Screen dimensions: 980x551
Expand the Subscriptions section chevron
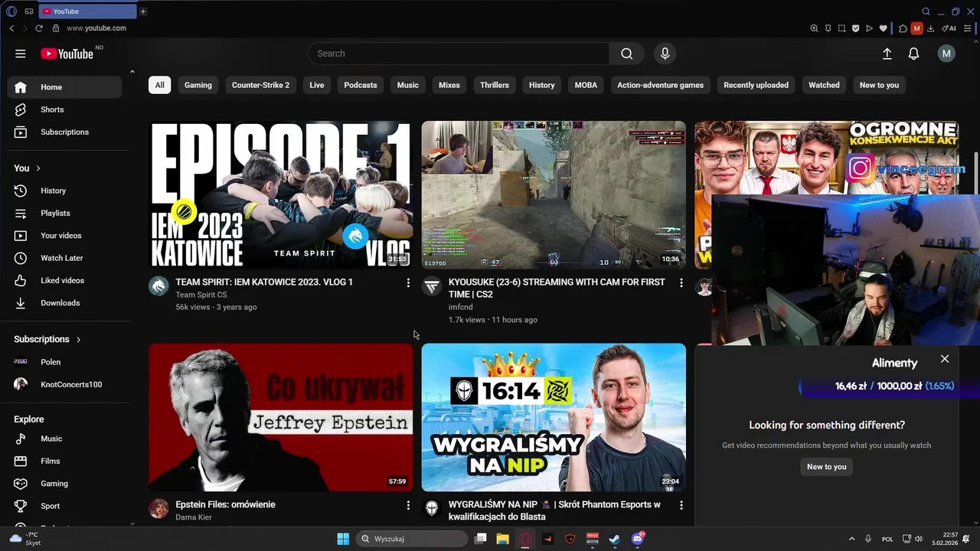(78, 339)
